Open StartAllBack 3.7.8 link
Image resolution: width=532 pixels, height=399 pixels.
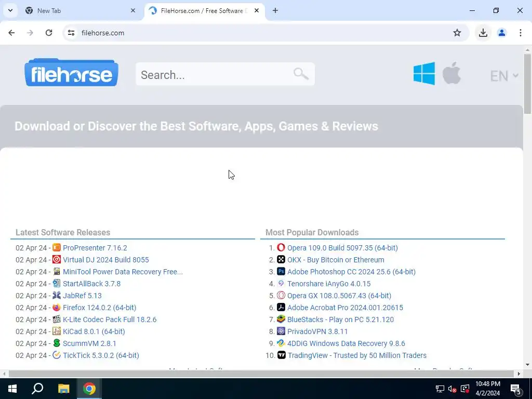(91, 283)
